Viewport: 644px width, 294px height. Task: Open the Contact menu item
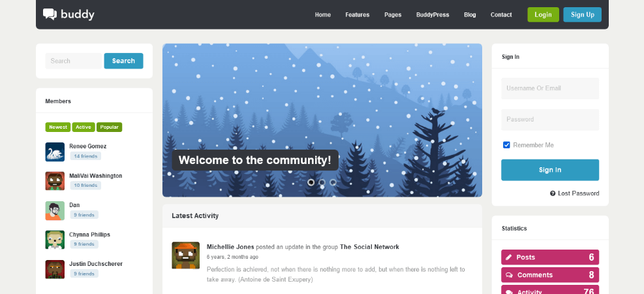click(x=501, y=15)
